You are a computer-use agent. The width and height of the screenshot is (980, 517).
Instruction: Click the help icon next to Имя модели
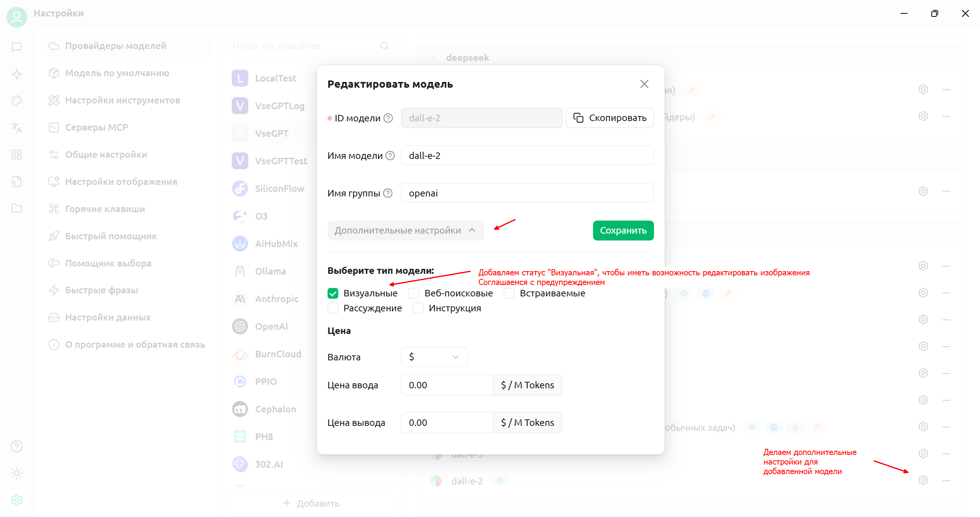[390, 156]
